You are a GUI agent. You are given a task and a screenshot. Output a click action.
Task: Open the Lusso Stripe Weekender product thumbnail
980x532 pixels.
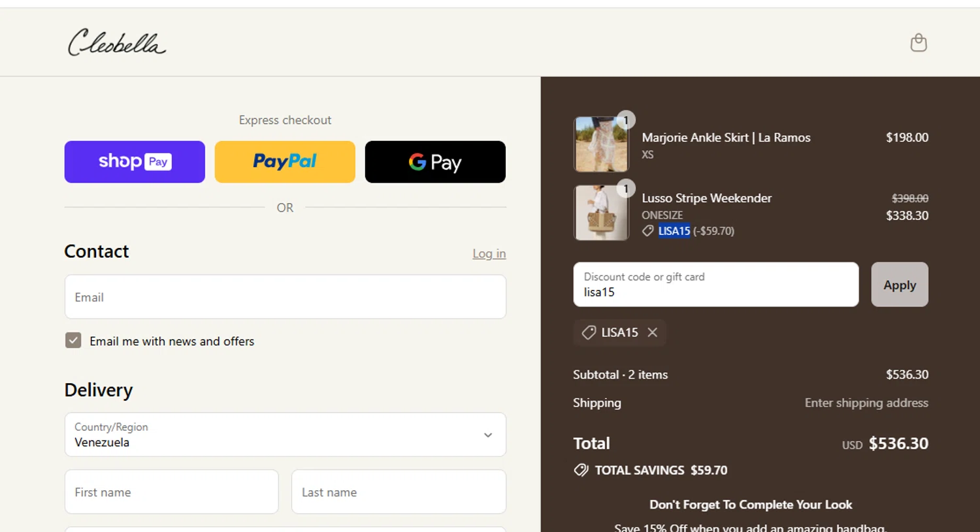(x=601, y=213)
